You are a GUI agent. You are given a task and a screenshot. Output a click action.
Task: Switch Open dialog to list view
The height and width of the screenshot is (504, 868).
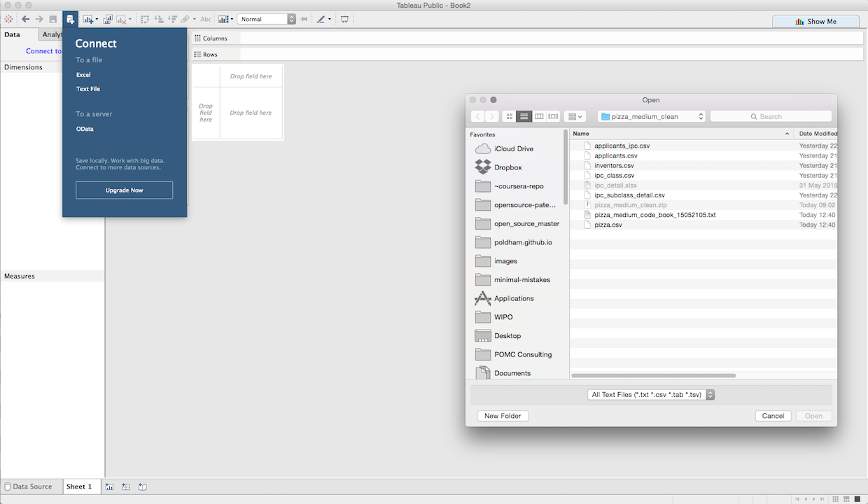click(x=524, y=116)
